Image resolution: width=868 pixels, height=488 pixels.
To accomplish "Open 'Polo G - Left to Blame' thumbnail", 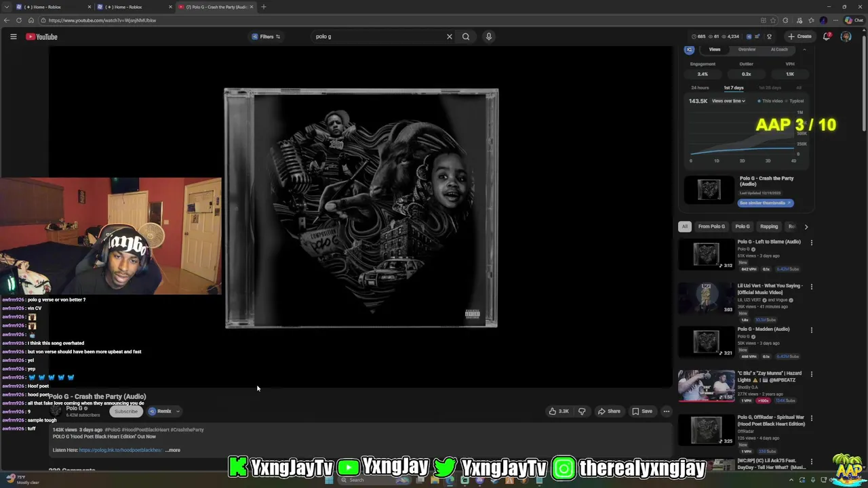I will tap(706, 253).
